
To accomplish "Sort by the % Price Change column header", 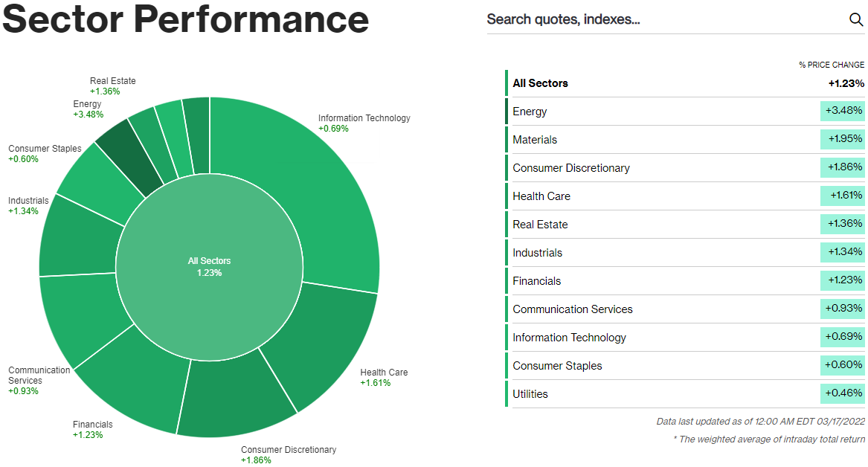I will click(x=832, y=65).
